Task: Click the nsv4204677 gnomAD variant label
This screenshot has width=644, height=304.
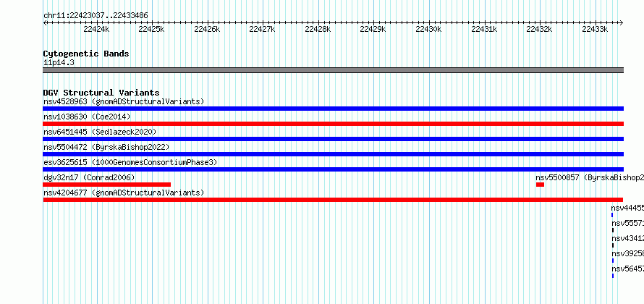Action: [124, 193]
